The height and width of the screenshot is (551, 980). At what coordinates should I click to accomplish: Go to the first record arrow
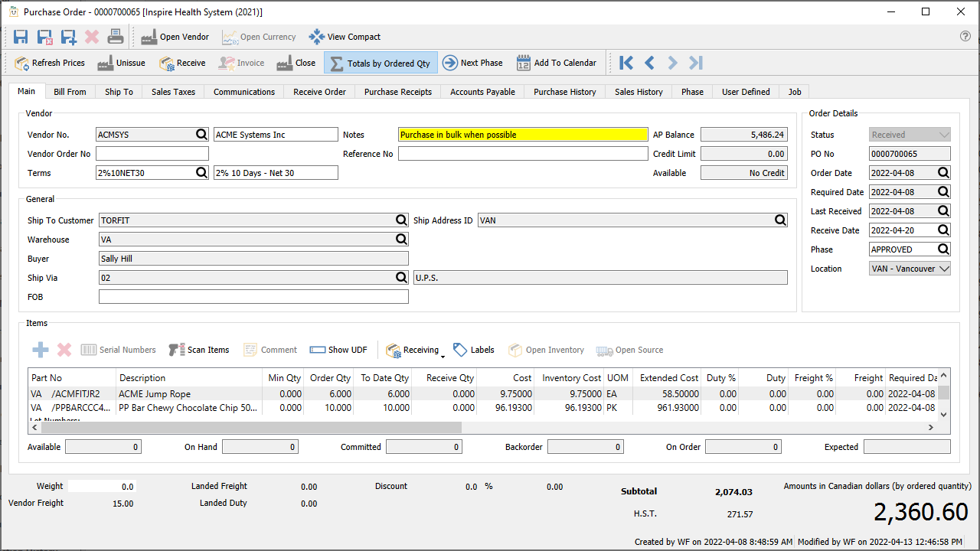click(x=626, y=63)
